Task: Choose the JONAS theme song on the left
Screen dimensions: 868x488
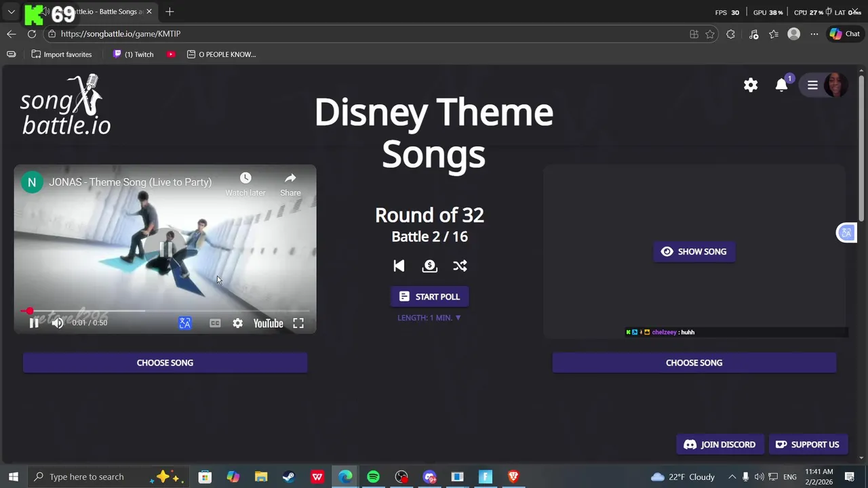Action: pyautogui.click(x=165, y=363)
